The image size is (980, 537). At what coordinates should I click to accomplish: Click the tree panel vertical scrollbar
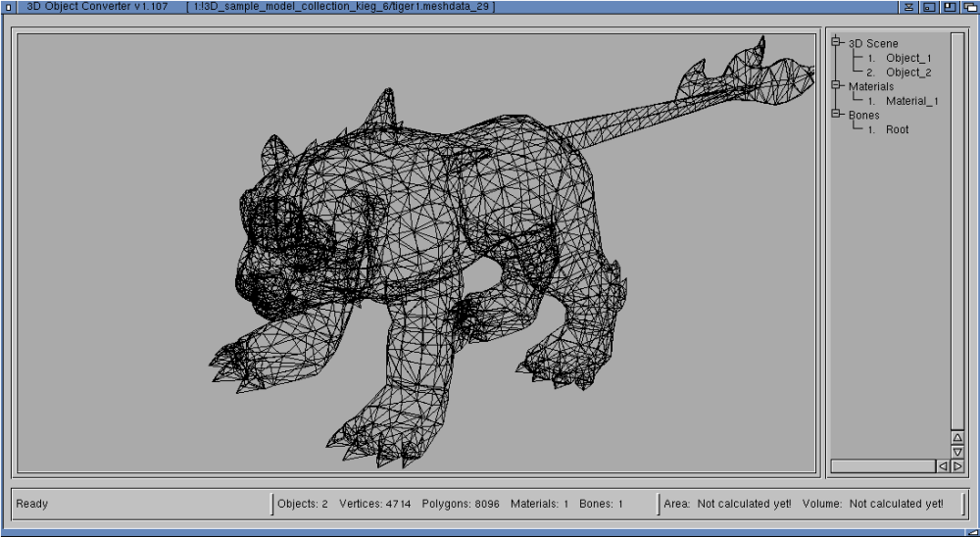tap(957, 230)
